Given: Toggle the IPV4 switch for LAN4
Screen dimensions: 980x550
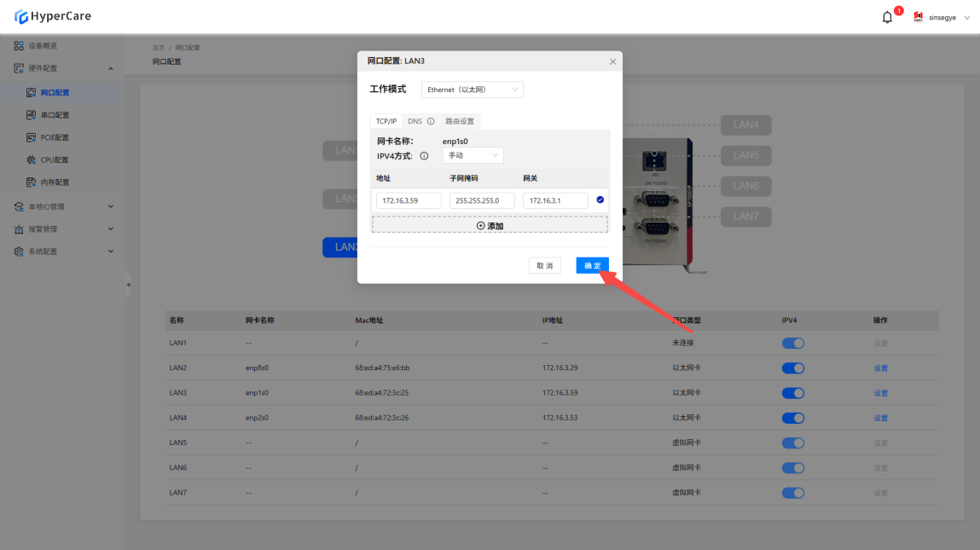Looking at the screenshot, I should tap(792, 418).
